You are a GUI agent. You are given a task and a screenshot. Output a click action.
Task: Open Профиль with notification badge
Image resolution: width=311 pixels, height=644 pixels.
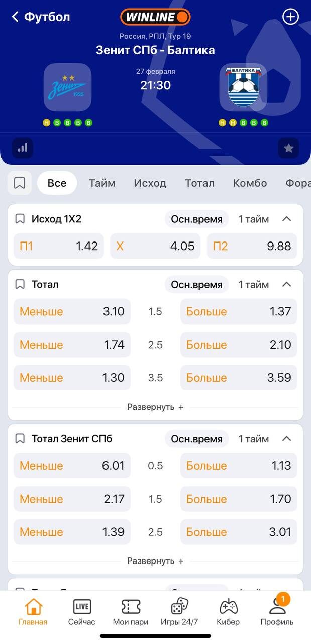point(277,611)
